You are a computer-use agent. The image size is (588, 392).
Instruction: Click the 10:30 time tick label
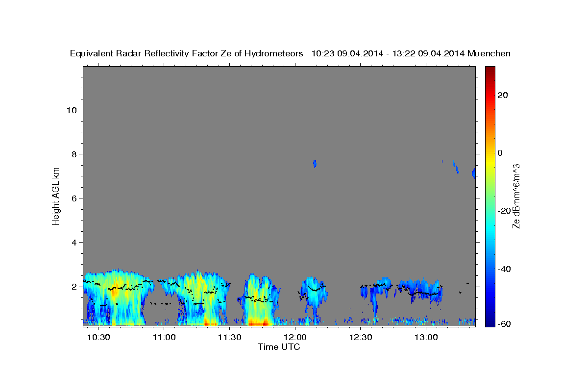point(99,338)
